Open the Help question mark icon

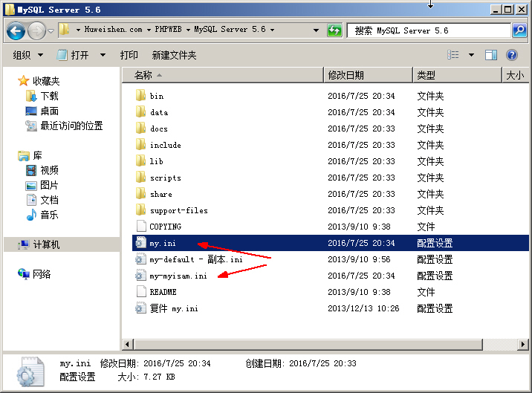tap(511, 55)
